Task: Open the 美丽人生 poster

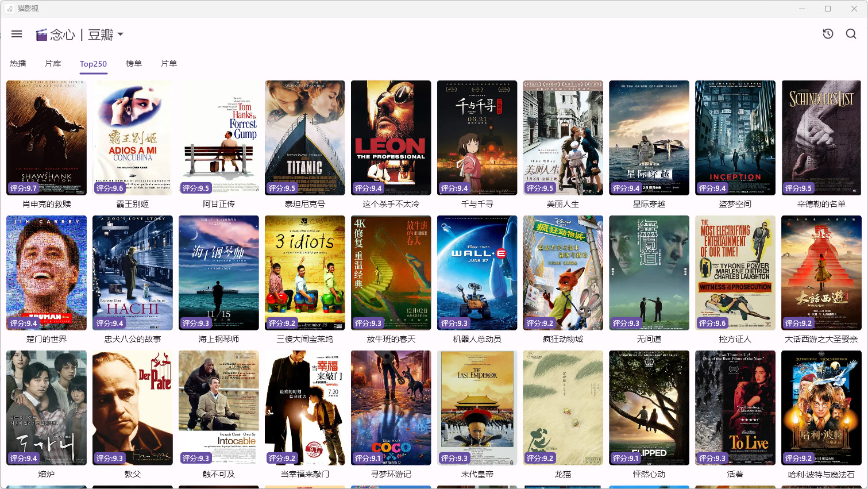Action: 563,138
